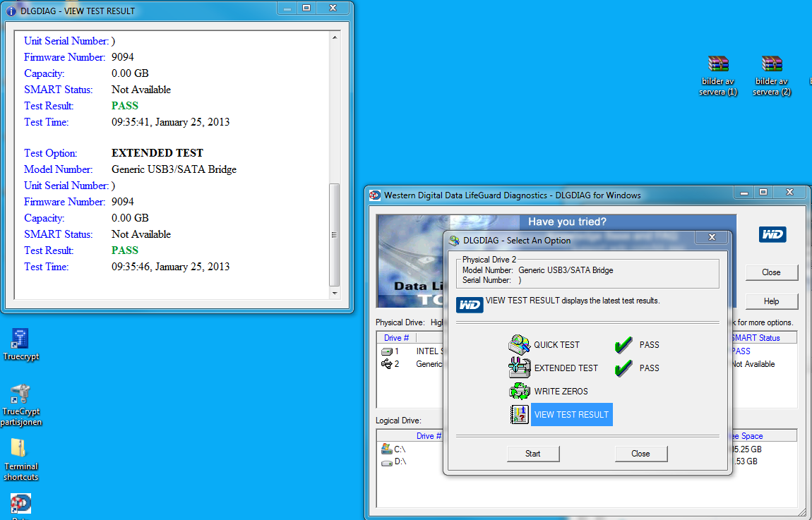Image resolution: width=812 pixels, height=520 pixels.
Task: Click the Data LifeGuard desktop shortcut icon
Action: [x=20, y=504]
